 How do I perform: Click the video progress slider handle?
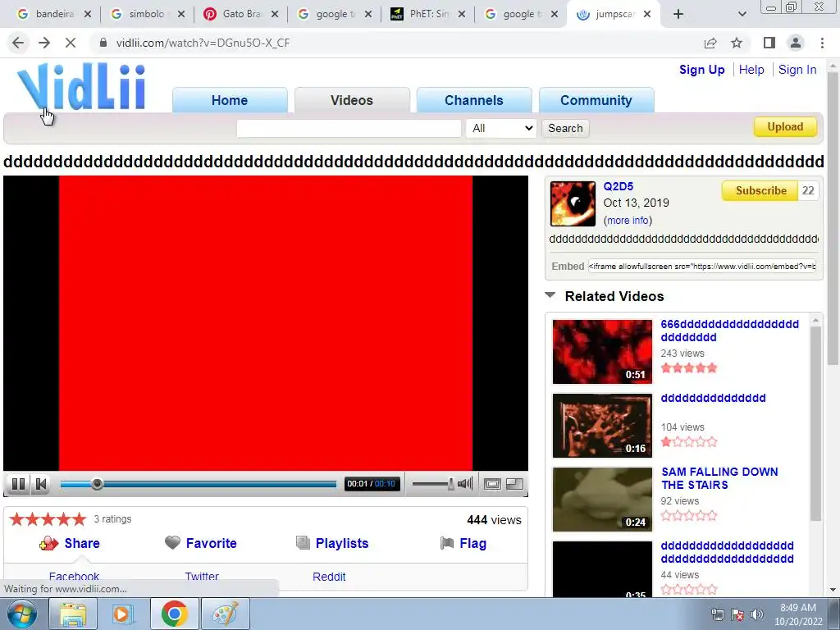[x=97, y=484]
